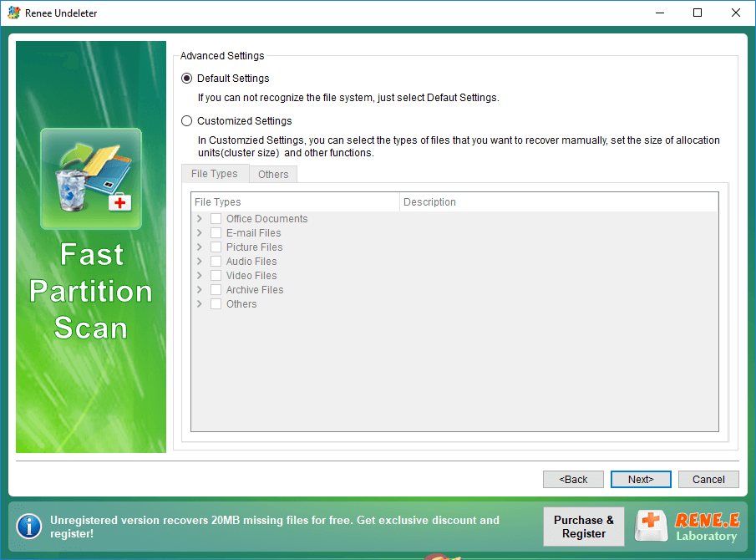756x560 pixels.
Task: Minimize the Renee Undeleter window
Action: (660, 13)
